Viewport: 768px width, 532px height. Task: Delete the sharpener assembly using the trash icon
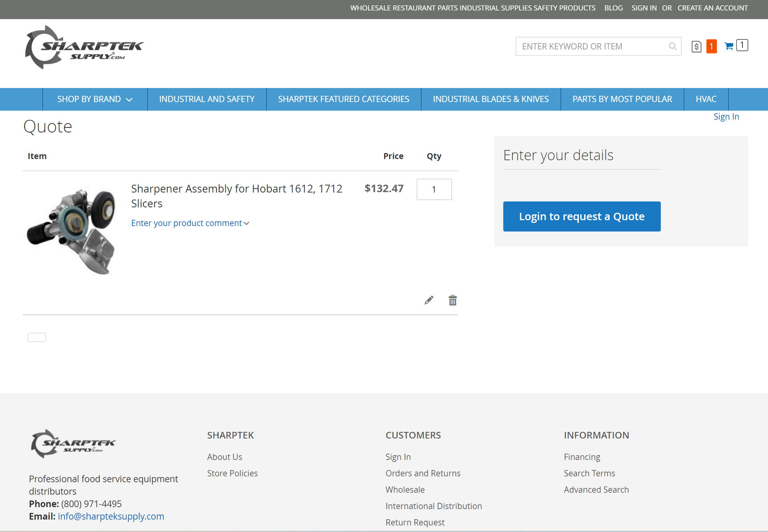click(452, 300)
